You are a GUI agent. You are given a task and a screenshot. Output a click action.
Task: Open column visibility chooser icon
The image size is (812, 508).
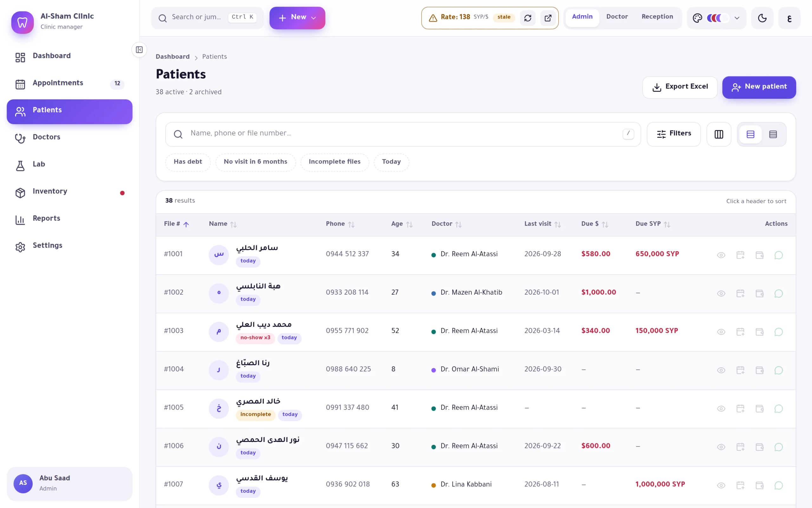[719, 134]
